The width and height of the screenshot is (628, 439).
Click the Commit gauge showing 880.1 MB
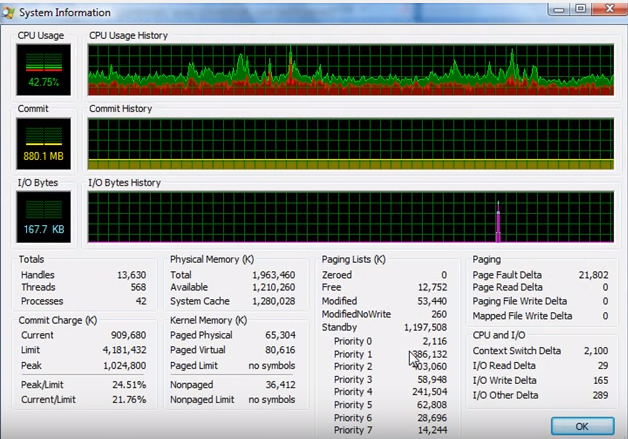point(44,144)
